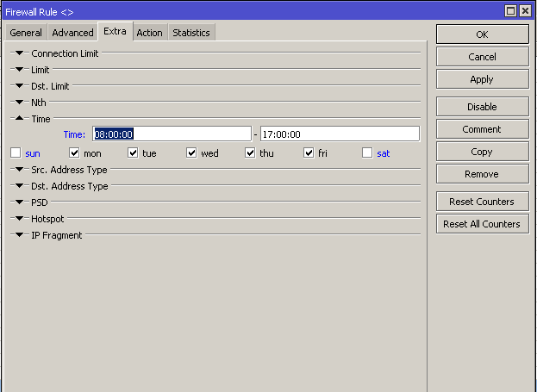Click the blue Time: label

point(74,134)
